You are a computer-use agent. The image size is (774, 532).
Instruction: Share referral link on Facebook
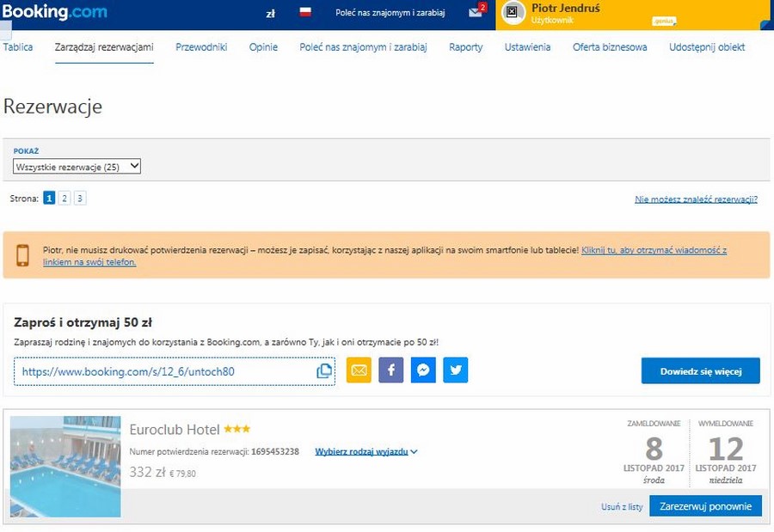pyautogui.click(x=391, y=370)
